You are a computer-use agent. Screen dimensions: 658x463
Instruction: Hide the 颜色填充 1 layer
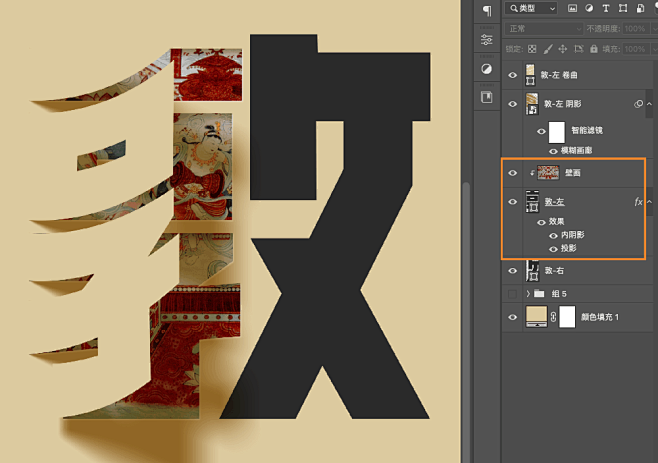[x=512, y=317]
